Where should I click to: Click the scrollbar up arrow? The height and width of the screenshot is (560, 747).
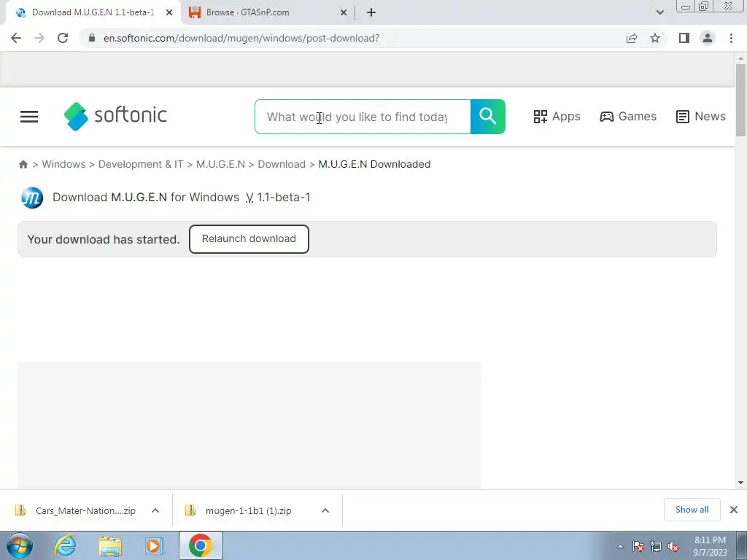(x=740, y=58)
